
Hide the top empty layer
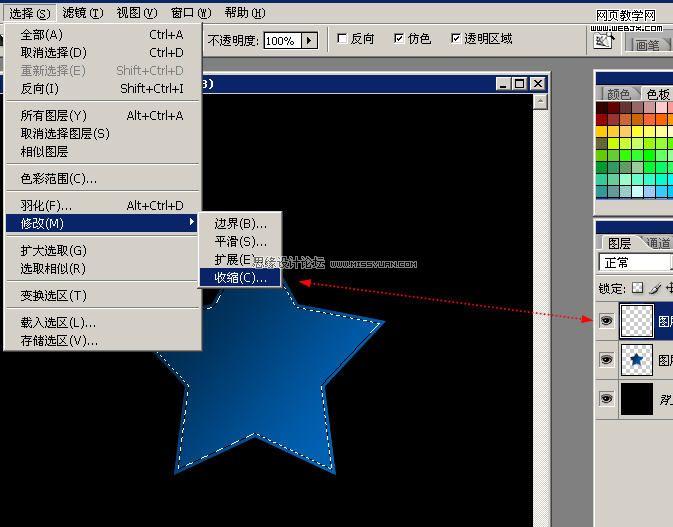[606, 321]
